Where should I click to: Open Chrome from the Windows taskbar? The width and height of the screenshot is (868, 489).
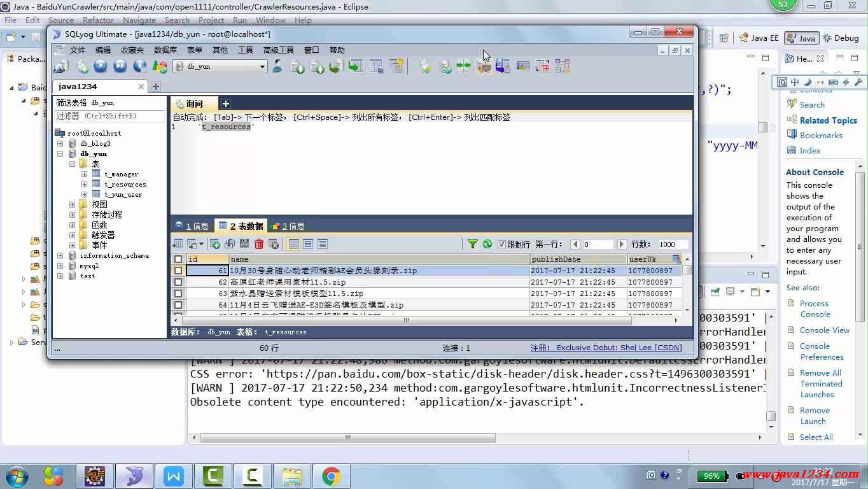click(331, 476)
